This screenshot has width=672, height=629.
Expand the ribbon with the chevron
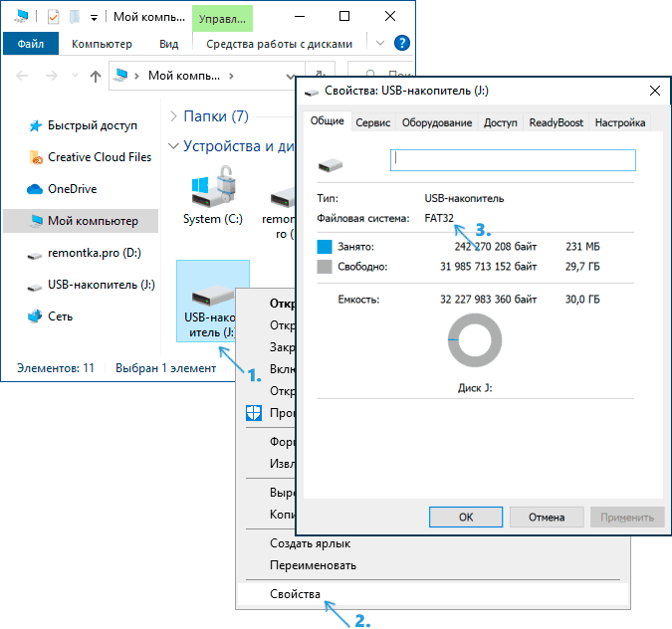(379, 43)
